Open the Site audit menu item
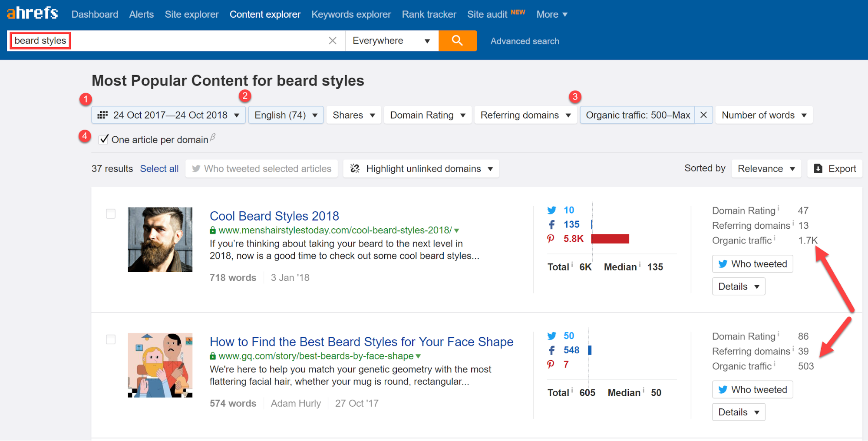 coord(487,14)
